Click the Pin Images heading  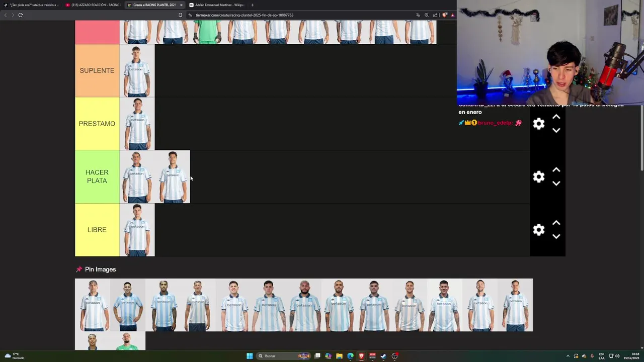(100, 269)
